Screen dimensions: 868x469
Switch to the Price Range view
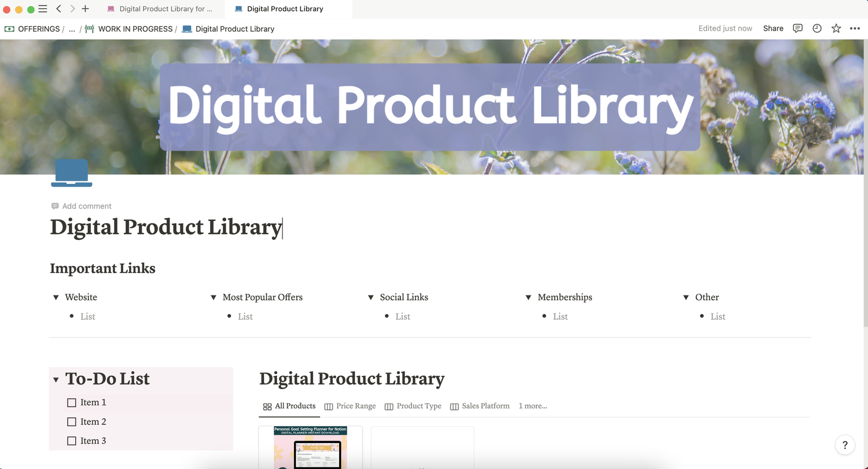coord(350,406)
